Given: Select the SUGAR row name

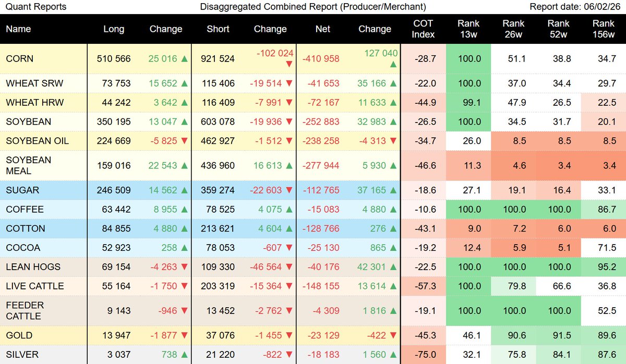Looking at the screenshot, I should [x=22, y=190].
